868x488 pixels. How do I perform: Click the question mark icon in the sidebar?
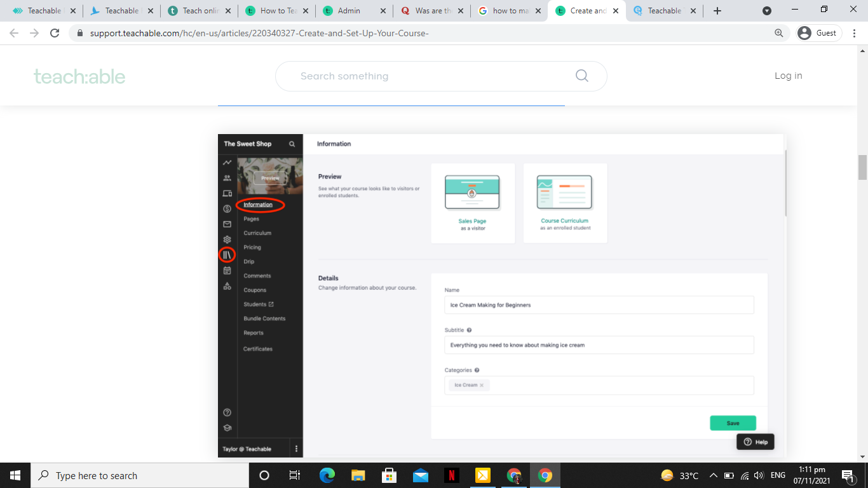(x=227, y=412)
